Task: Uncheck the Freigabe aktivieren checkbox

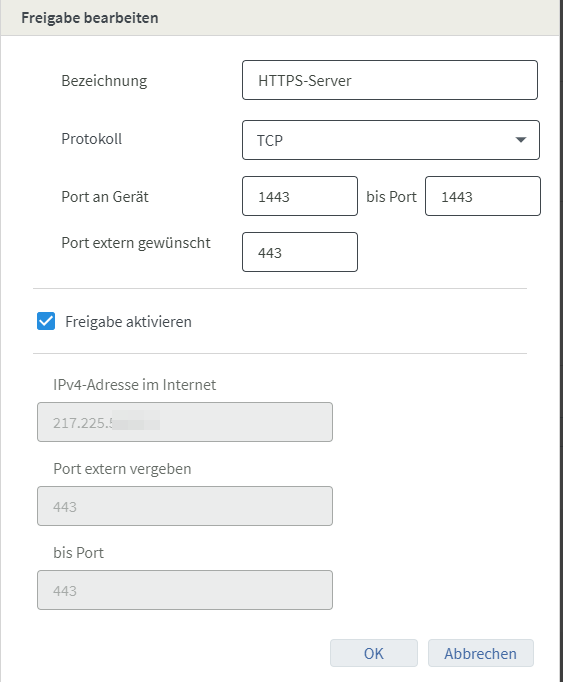Action: 46,321
